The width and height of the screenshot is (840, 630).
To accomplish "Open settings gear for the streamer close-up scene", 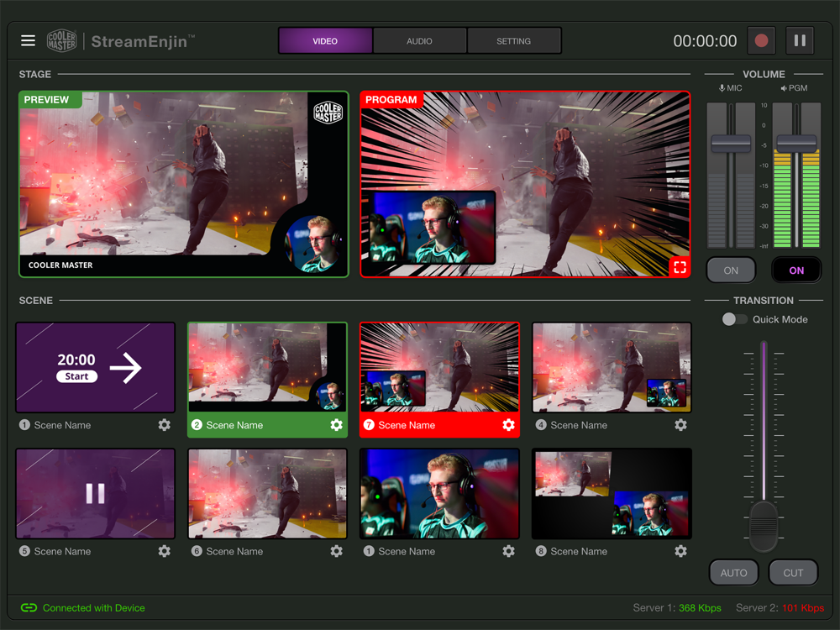I will tap(508, 551).
